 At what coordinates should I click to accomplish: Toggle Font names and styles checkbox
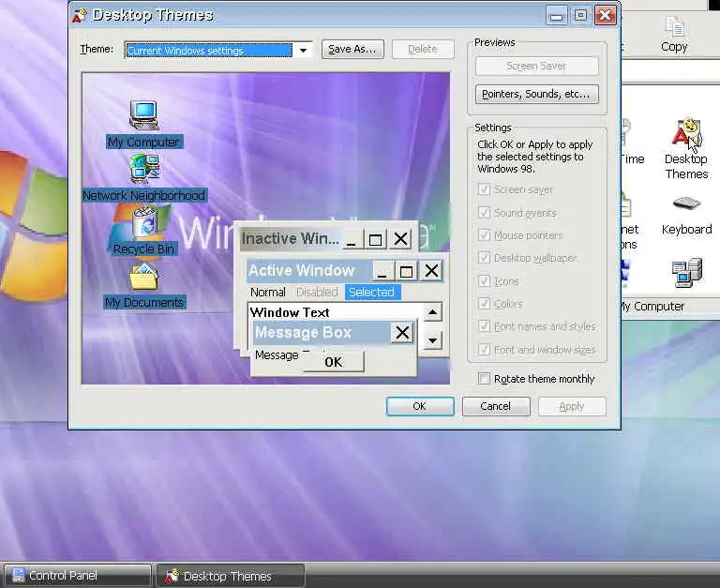484,325
